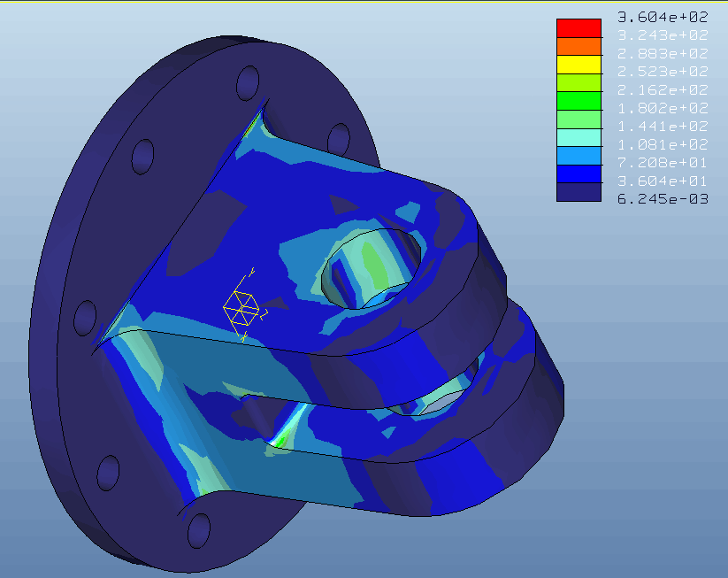Click the legend value 2.883e+02
This screenshot has height=578, width=728.
point(663,53)
